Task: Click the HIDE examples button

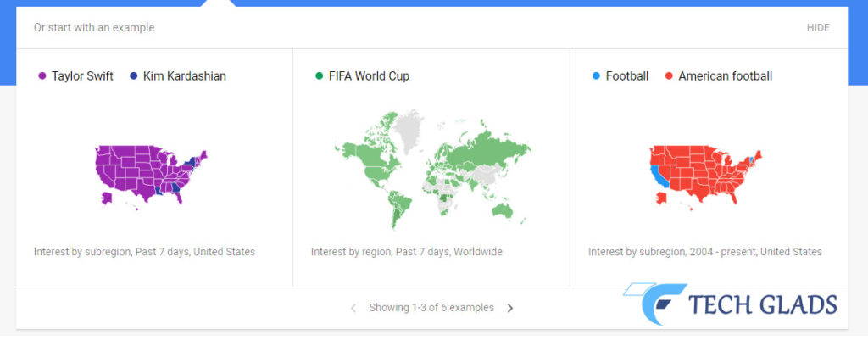Action: click(x=818, y=28)
